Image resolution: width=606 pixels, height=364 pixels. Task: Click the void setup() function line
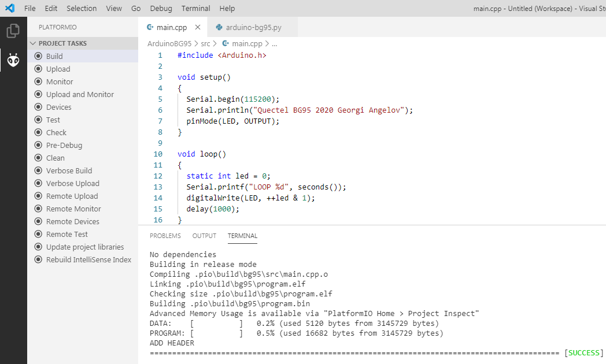[204, 77]
